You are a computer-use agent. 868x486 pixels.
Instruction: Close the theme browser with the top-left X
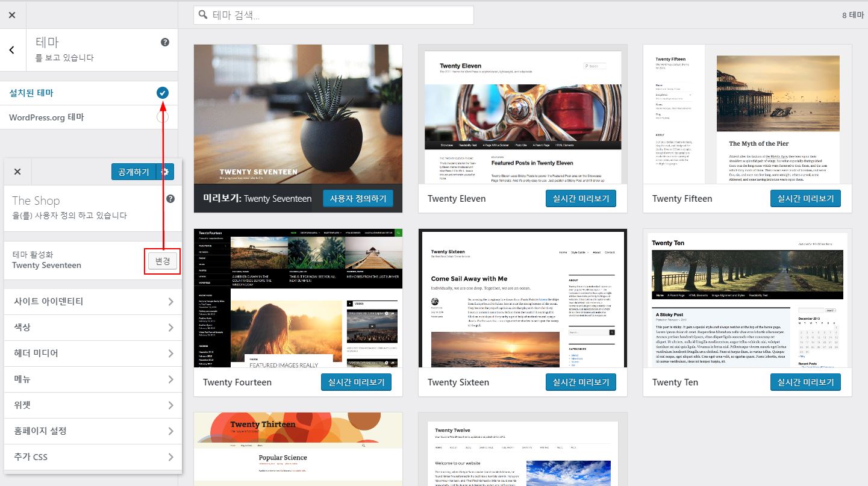click(x=12, y=15)
